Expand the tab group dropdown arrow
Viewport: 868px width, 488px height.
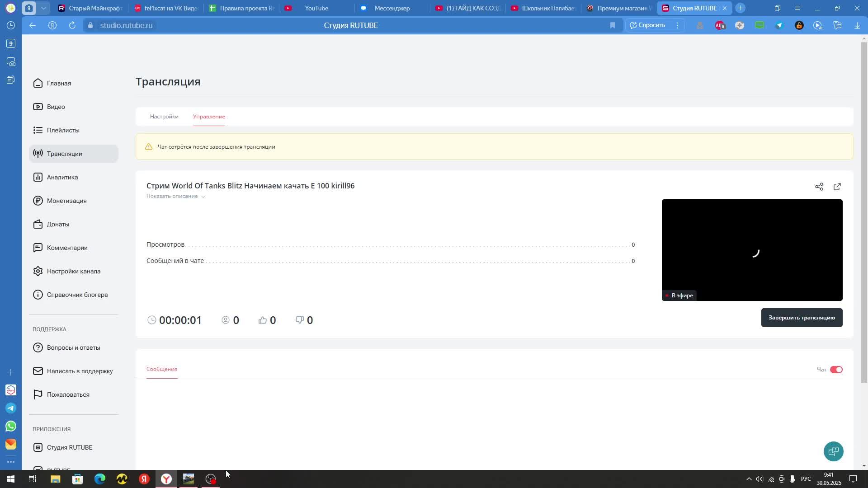pos(43,8)
